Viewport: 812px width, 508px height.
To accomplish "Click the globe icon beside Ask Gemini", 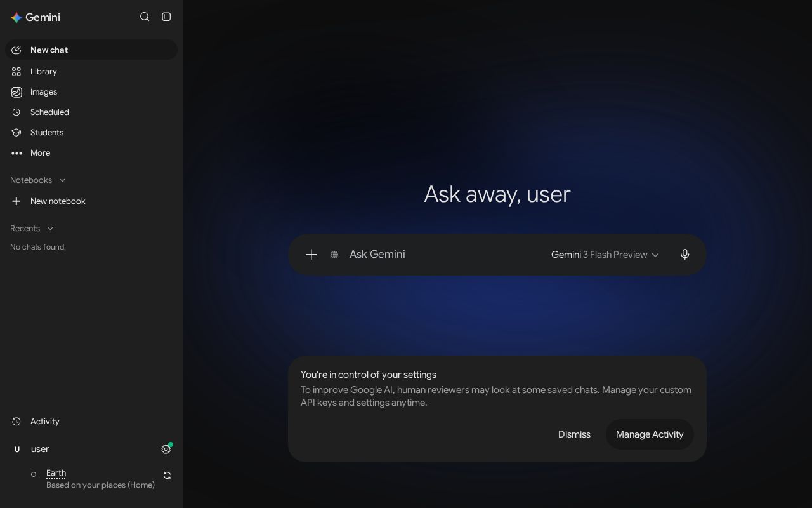I will click(334, 255).
